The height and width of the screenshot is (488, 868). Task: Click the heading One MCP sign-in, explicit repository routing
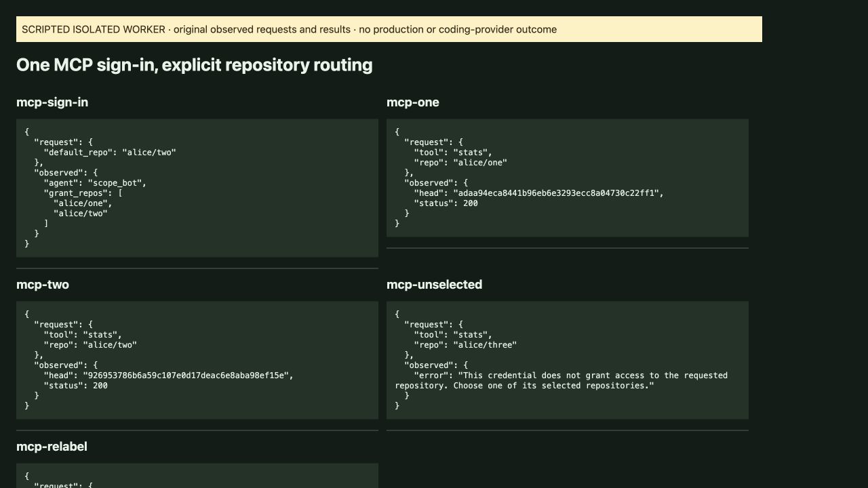click(x=195, y=65)
